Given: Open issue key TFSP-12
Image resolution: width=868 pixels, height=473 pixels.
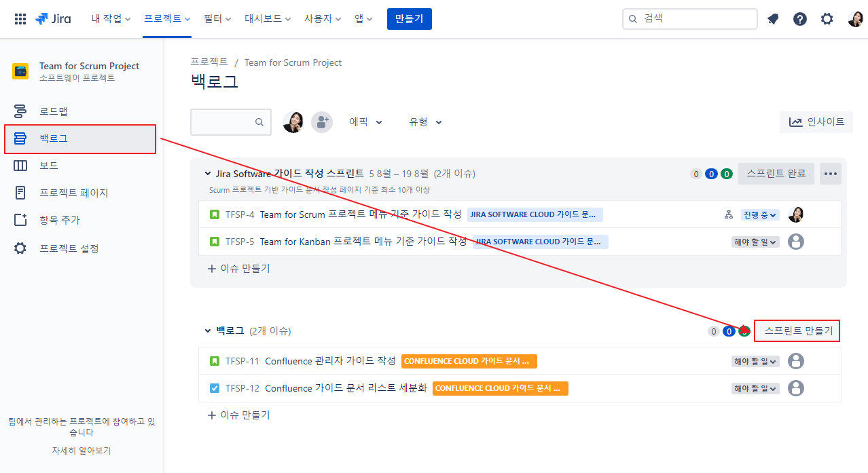Looking at the screenshot, I should 242,388.
